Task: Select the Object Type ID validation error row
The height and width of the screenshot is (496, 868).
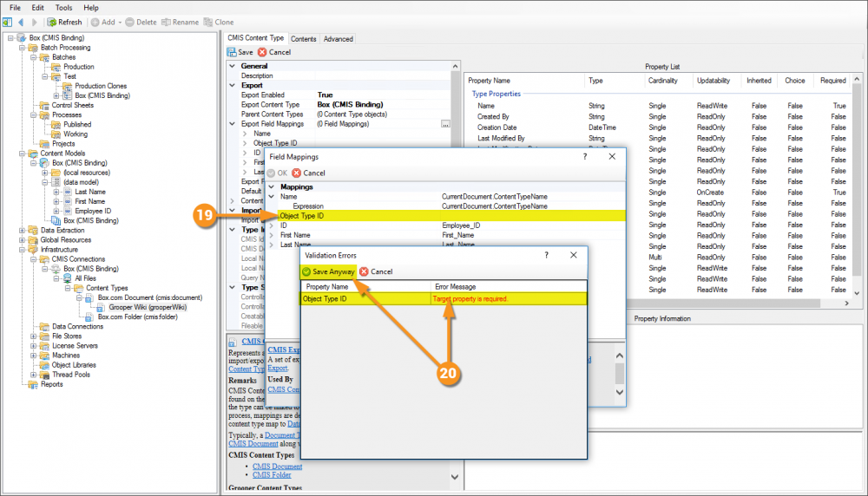Action: (444, 298)
